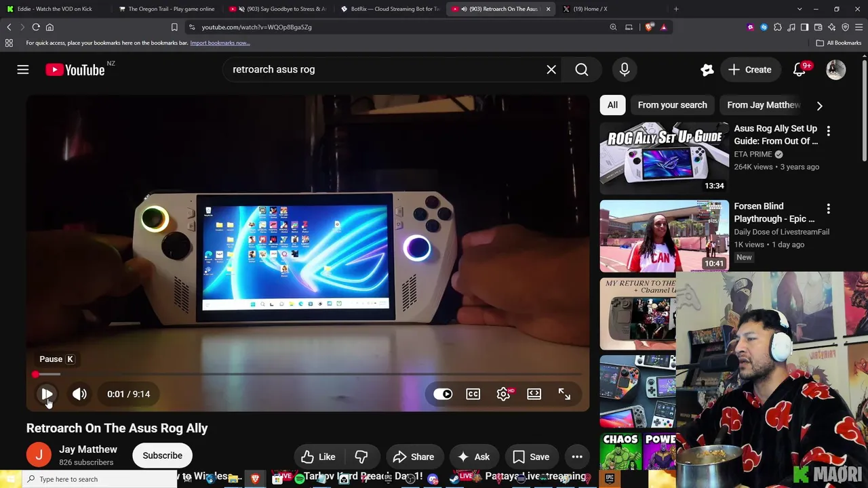Switch the player to theater mode
The width and height of the screenshot is (868, 488).
[x=534, y=394]
